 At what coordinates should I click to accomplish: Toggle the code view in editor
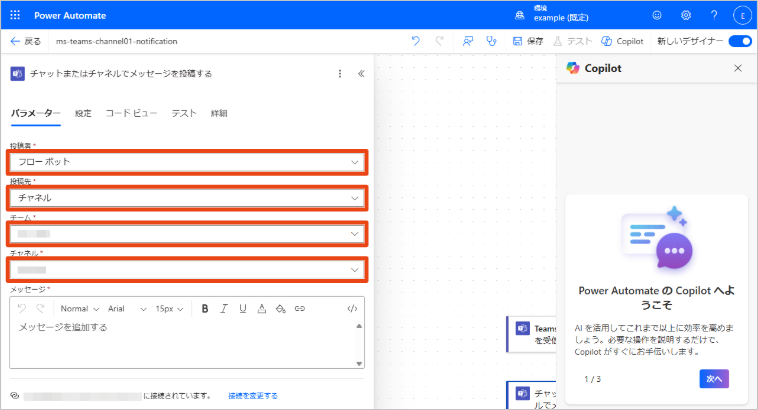coord(352,308)
